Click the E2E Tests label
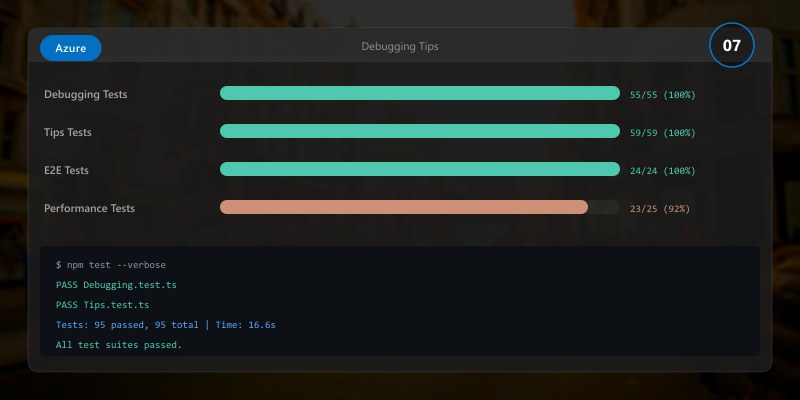Viewport: 800px width, 400px height. pyautogui.click(x=66, y=170)
